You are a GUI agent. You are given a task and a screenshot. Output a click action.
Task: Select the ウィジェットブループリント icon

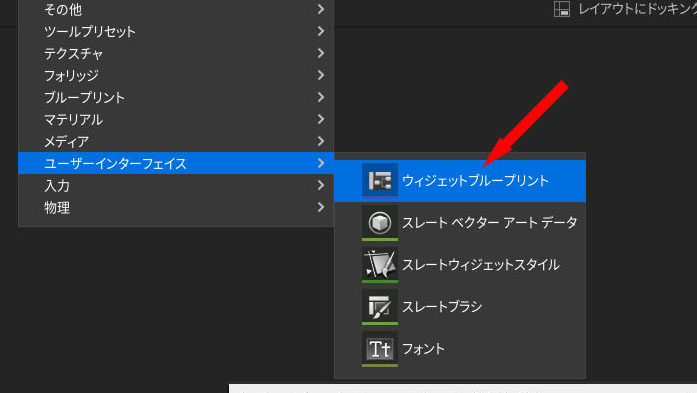pos(380,180)
